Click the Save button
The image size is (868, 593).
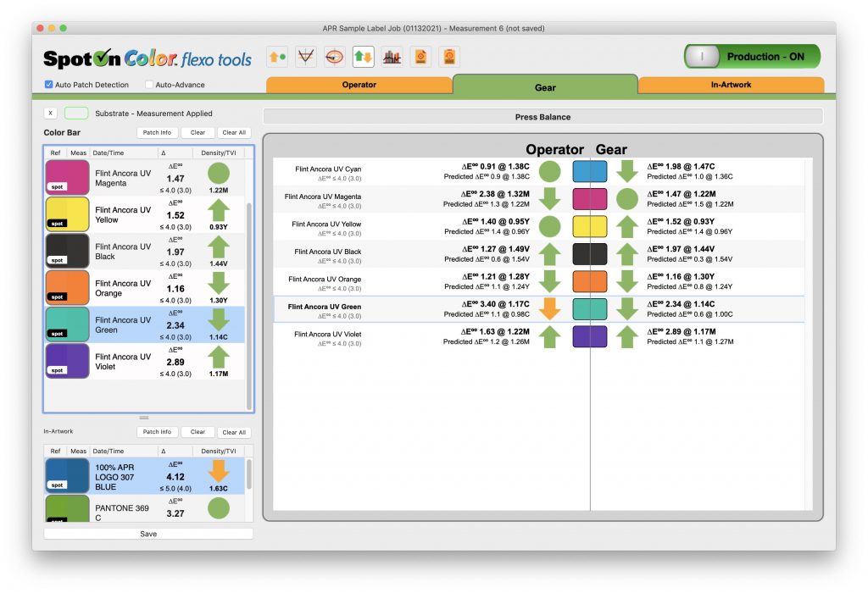pos(148,534)
